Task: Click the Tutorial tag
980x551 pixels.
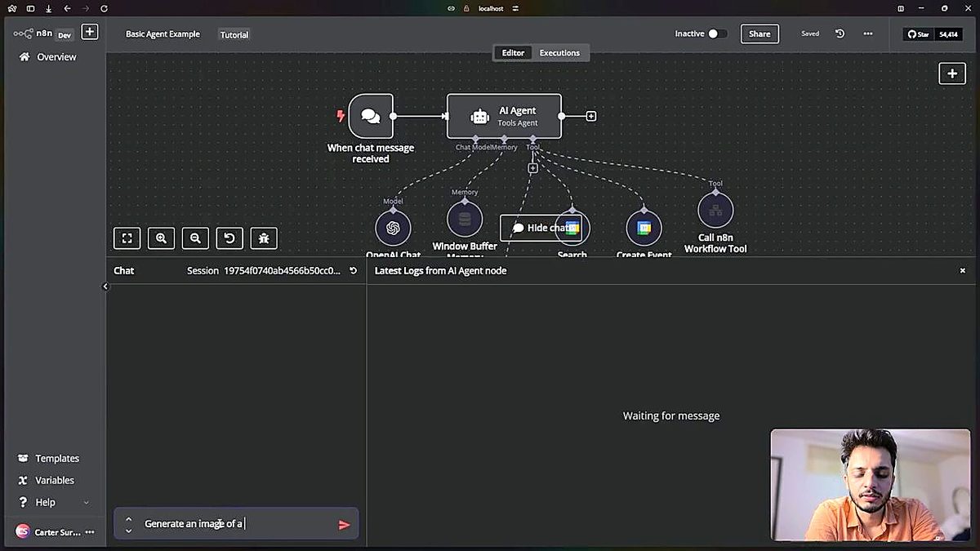Action: point(234,34)
